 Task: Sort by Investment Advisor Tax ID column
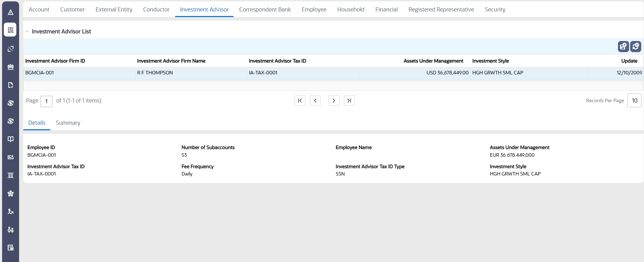(277, 61)
